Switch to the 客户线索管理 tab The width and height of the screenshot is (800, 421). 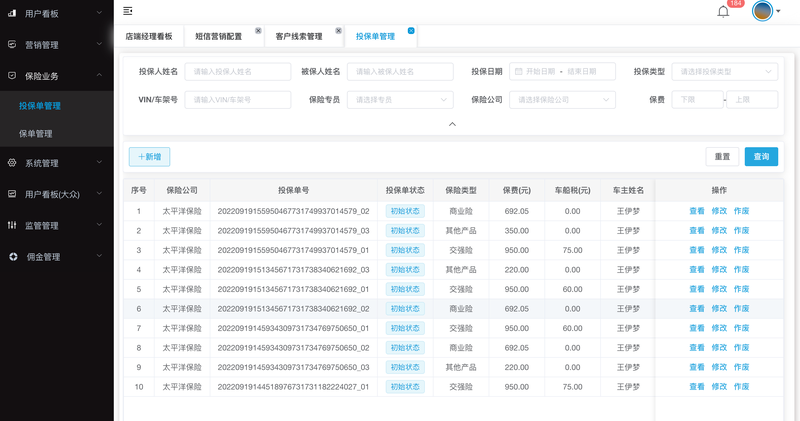pos(299,36)
